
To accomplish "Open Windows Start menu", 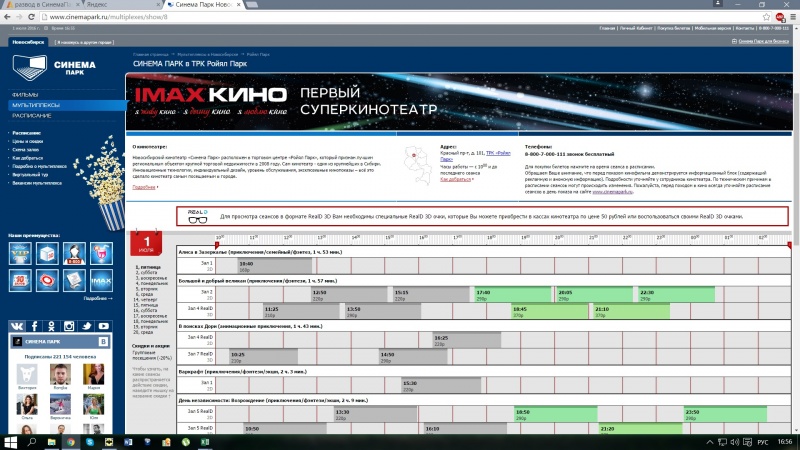I will (x=9, y=441).
